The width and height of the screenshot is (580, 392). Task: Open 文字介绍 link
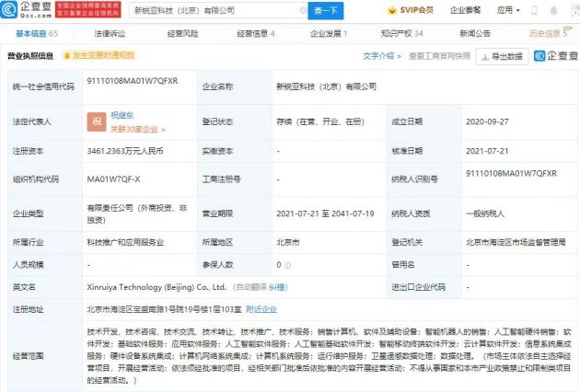(382, 56)
